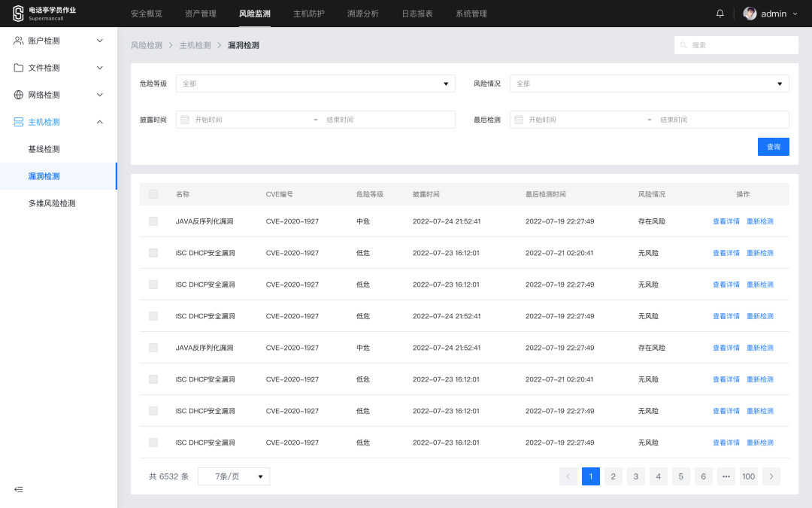Screen dimensions: 812x508
Task: Click the admin avatar picture
Action: [750, 14]
